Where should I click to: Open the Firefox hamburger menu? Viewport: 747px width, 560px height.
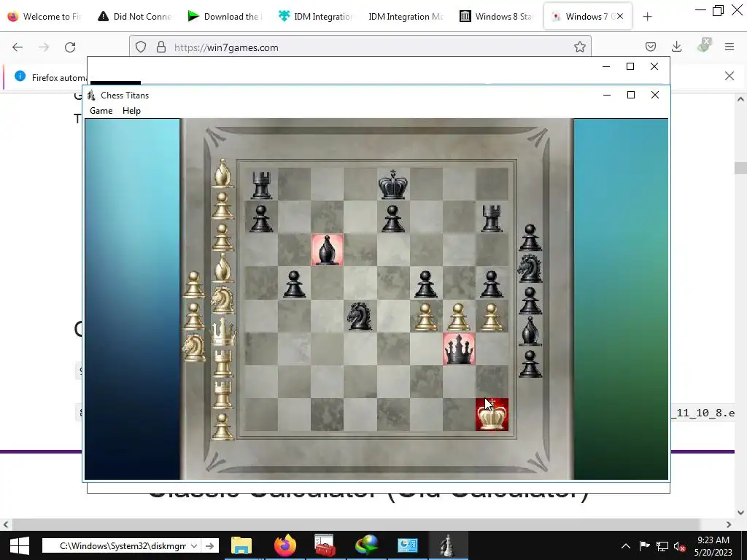[729, 47]
